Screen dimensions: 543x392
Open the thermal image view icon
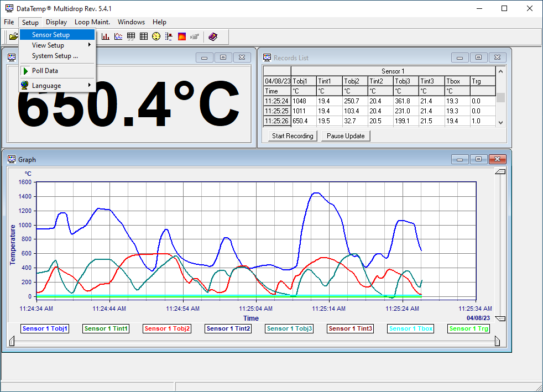(182, 36)
